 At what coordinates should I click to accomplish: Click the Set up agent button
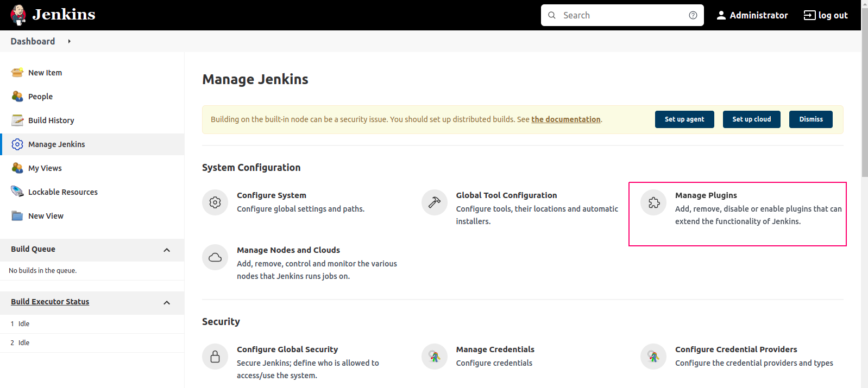coord(684,119)
